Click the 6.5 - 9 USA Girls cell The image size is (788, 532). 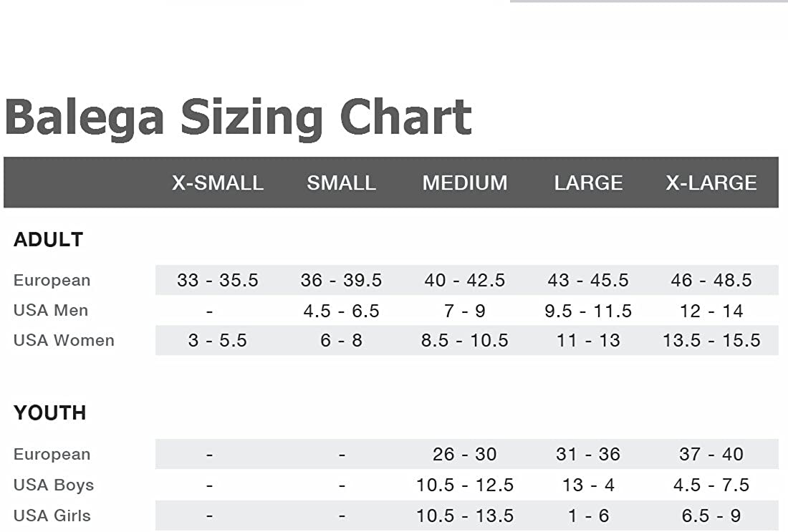coord(711,516)
